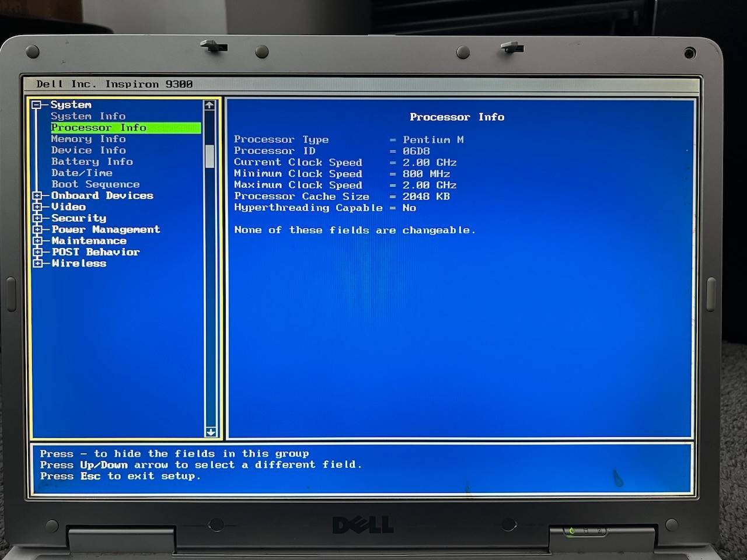Click 'Press Esc to exit setup' hint
This screenshot has height=560, width=747.
click(x=120, y=476)
